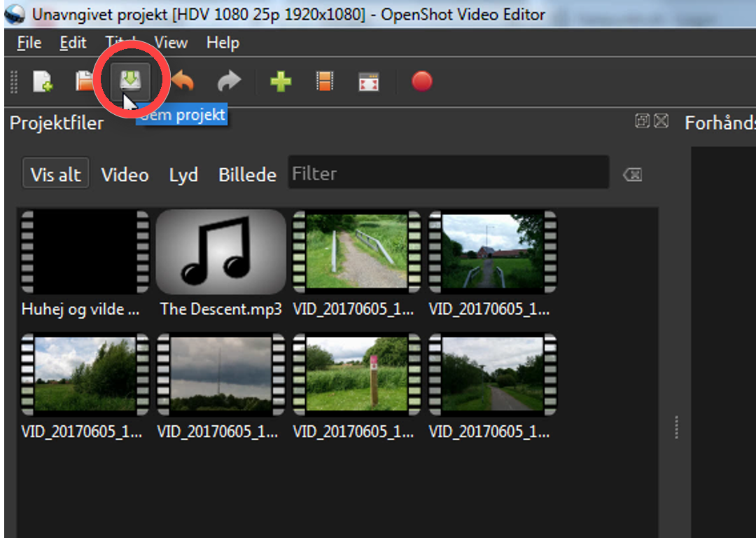Image resolution: width=756 pixels, height=538 pixels.
Task: Clear the Filter field with the eraser icon
Action: pyautogui.click(x=633, y=174)
